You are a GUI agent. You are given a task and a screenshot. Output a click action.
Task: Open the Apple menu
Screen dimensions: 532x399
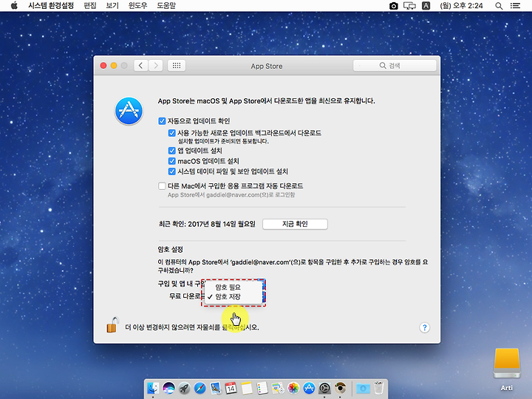[x=14, y=5]
